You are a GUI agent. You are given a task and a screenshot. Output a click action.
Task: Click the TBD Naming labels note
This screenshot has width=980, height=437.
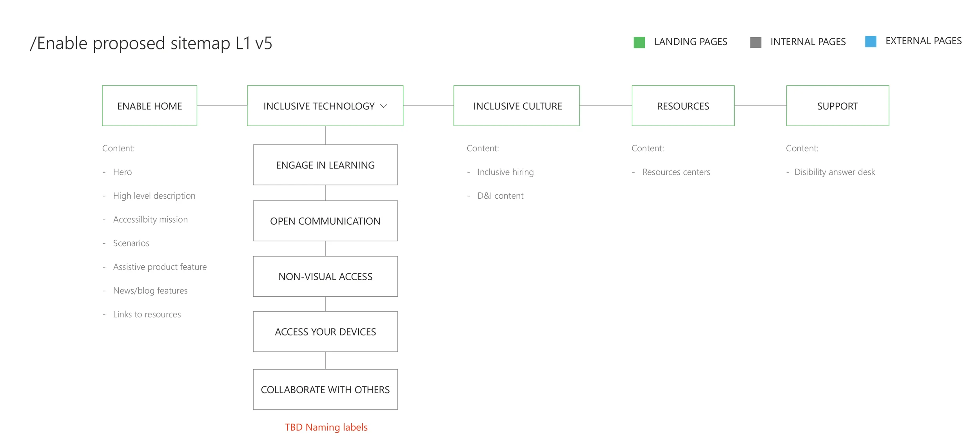[326, 427]
